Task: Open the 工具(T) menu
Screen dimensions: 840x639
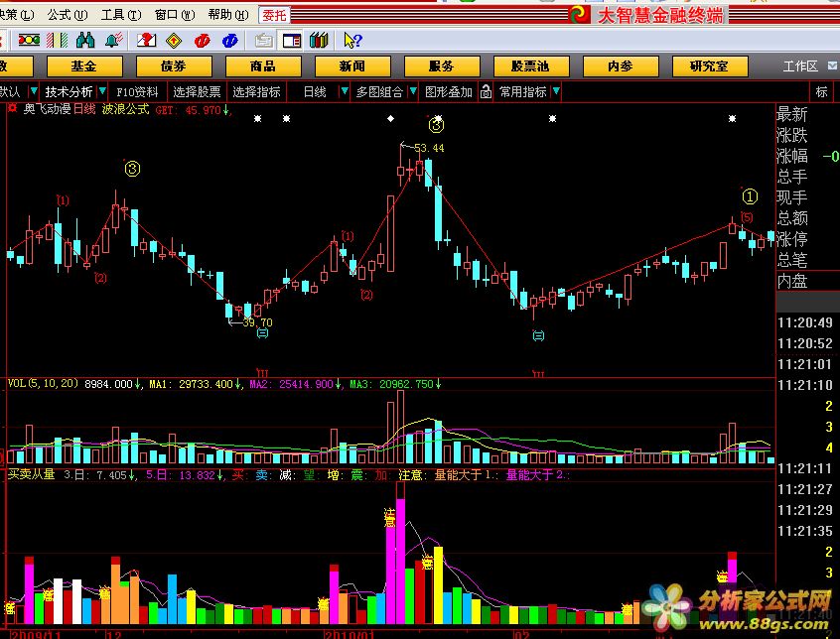Action: 121,15
